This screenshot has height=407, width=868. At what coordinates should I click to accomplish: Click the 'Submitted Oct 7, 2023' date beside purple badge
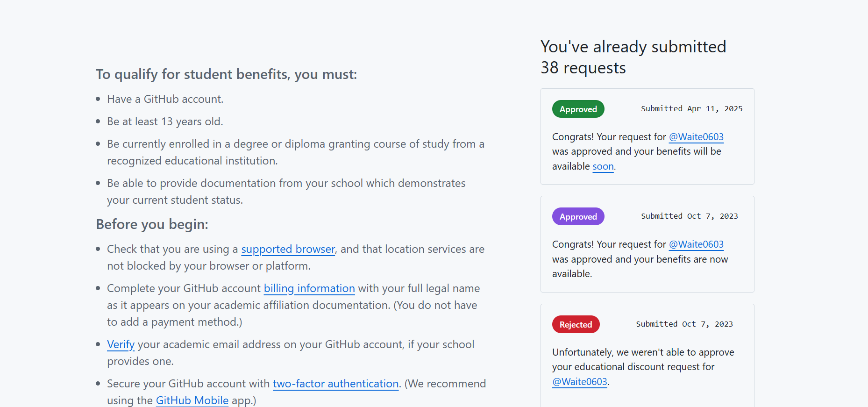point(690,216)
